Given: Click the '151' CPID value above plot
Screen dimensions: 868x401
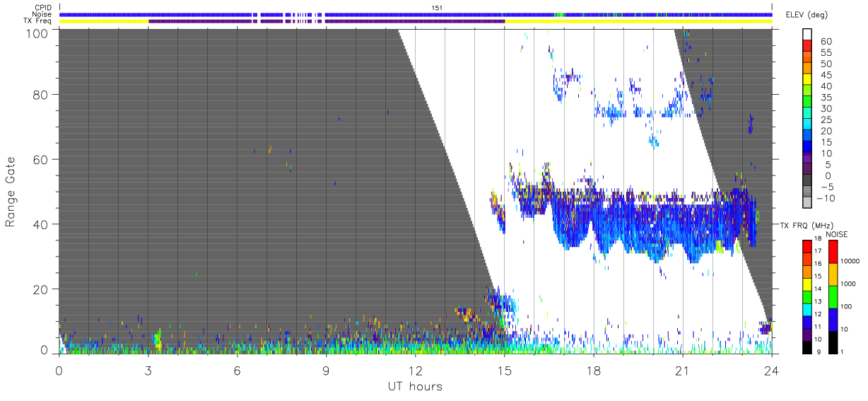Looking at the screenshot, I should click(437, 8).
